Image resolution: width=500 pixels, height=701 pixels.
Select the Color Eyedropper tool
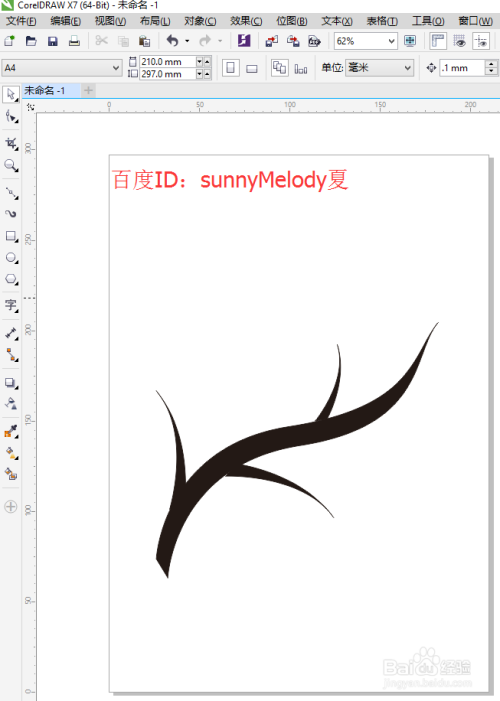pyautogui.click(x=11, y=431)
